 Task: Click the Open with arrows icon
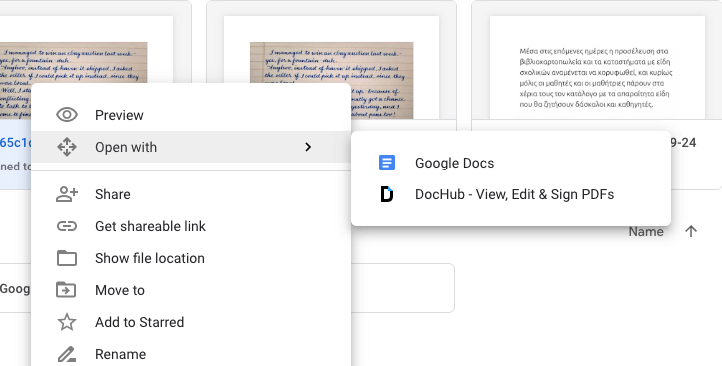click(x=67, y=147)
